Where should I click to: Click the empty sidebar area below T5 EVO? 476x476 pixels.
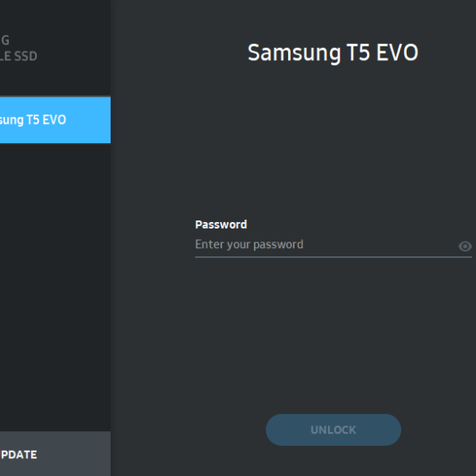[55, 287]
